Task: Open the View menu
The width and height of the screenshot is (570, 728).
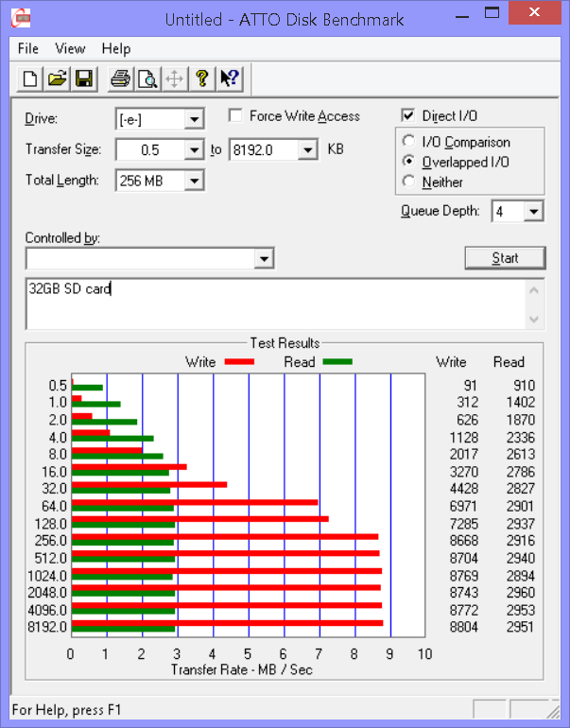Action: point(70,48)
